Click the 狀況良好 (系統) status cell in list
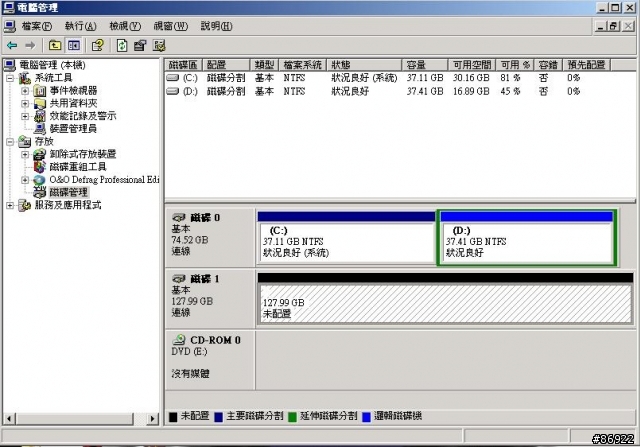Viewport: 640px width, 447px height. click(364, 78)
